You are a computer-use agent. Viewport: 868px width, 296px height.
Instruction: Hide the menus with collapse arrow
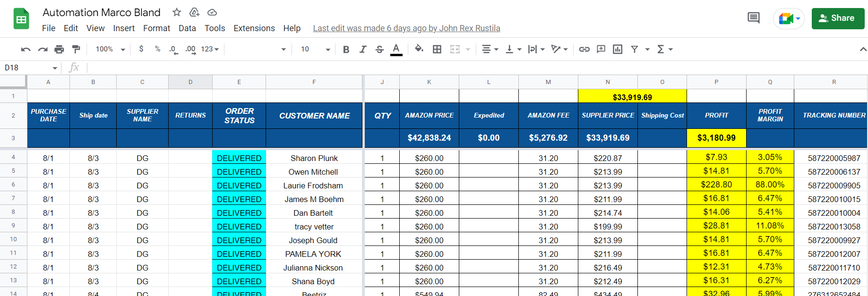[863, 49]
